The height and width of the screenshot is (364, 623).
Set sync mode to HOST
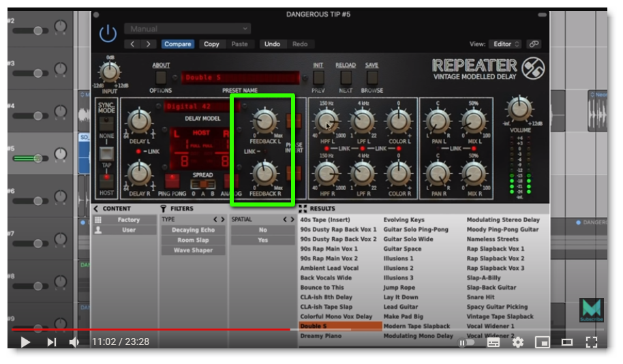106,181
